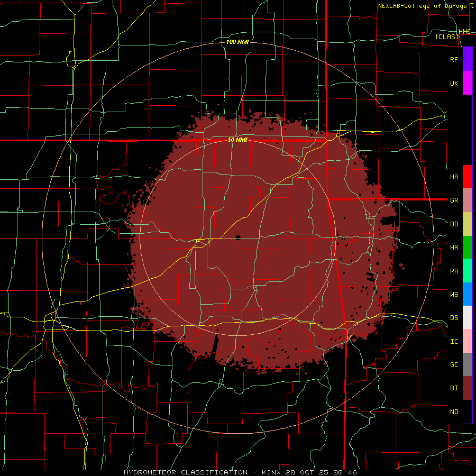The width and height of the screenshot is (476, 476).
Task: Click the ND black legend swatch
Action: (x=467, y=411)
